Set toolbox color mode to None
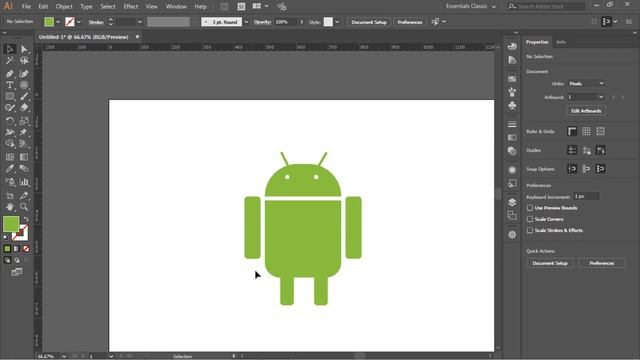This screenshot has height=360, width=640. (26, 249)
